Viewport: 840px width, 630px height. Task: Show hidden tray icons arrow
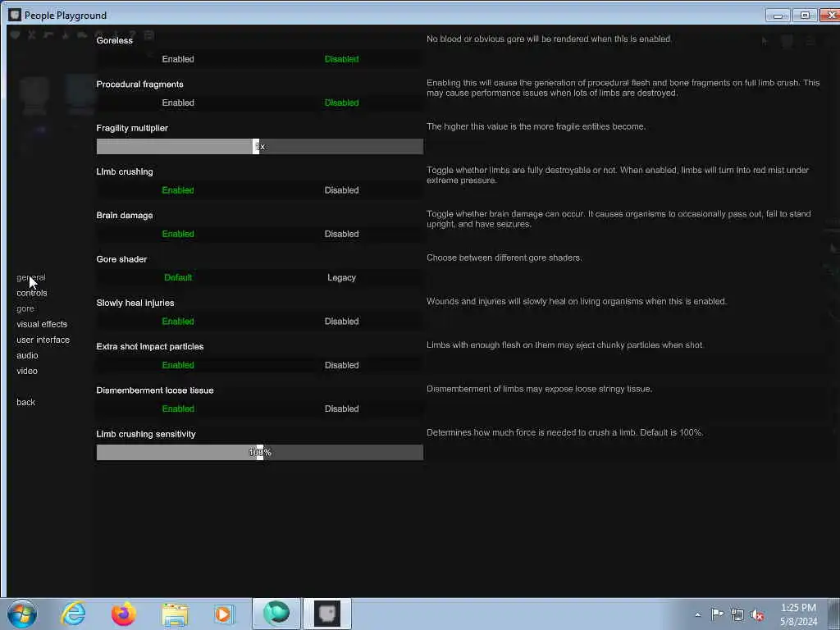[697, 614]
